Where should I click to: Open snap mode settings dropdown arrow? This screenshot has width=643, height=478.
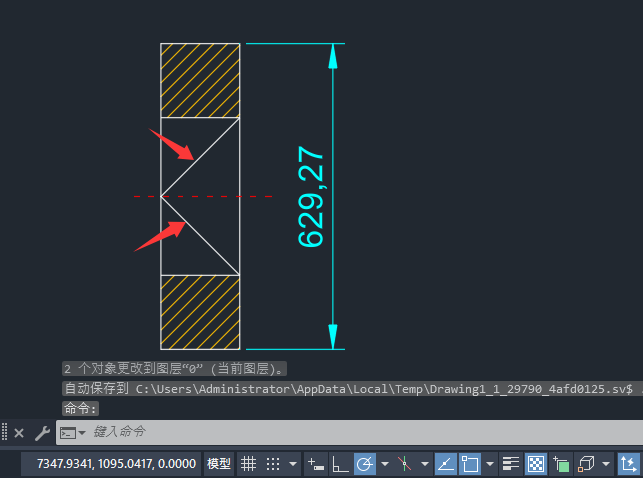click(x=293, y=464)
